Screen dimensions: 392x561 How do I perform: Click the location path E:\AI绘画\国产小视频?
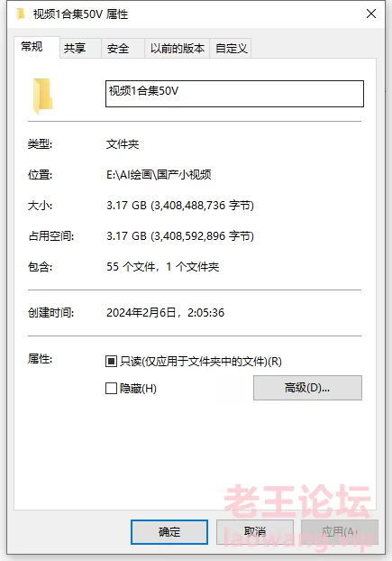(x=159, y=175)
